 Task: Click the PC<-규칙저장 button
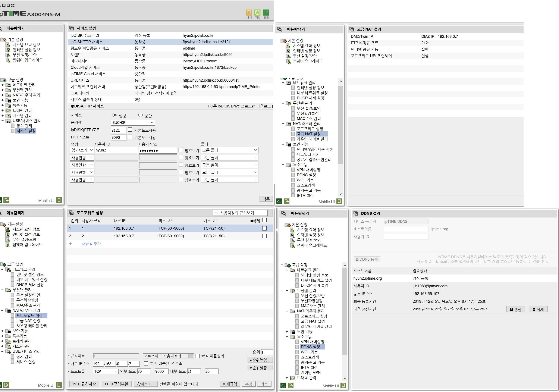click(84, 384)
